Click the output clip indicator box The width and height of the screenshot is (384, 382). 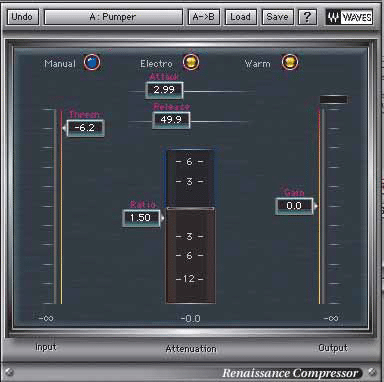(x=334, y=99)
